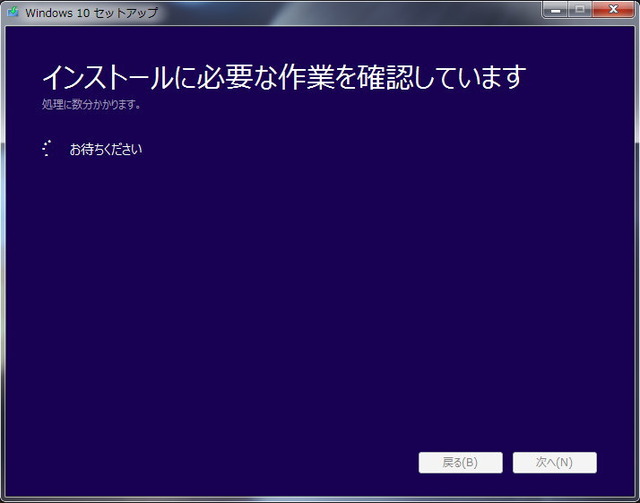Screen dimensions: 640x503
Task: Click the 次へ(N) next button
Action: point(555,463)
